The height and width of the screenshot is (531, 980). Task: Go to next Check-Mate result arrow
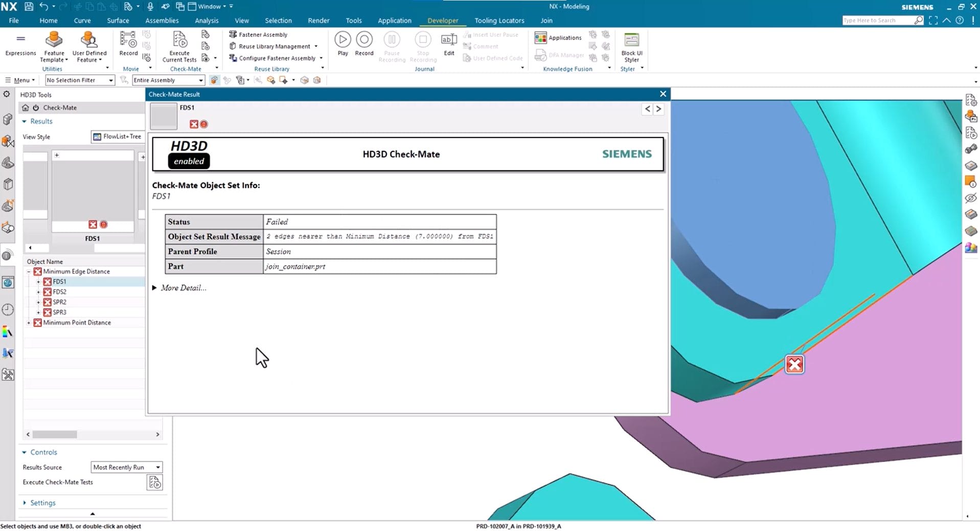(658, 109)
